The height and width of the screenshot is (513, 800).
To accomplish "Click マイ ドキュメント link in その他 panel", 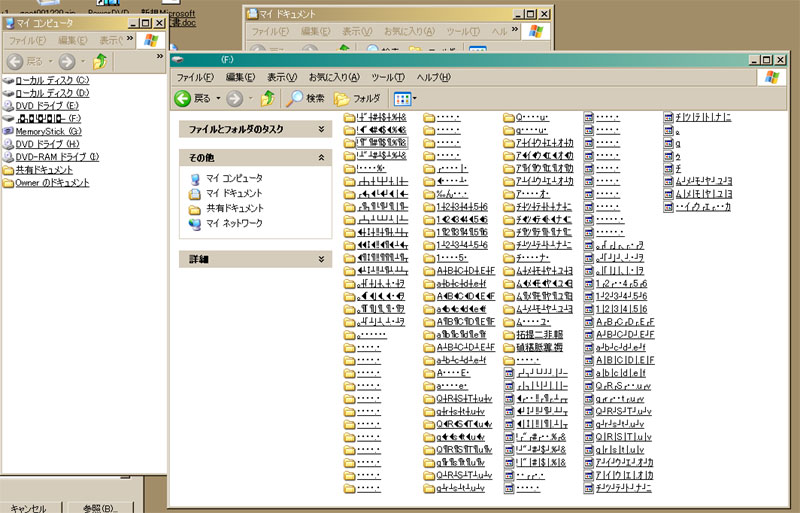I will (x=234, y=193).
